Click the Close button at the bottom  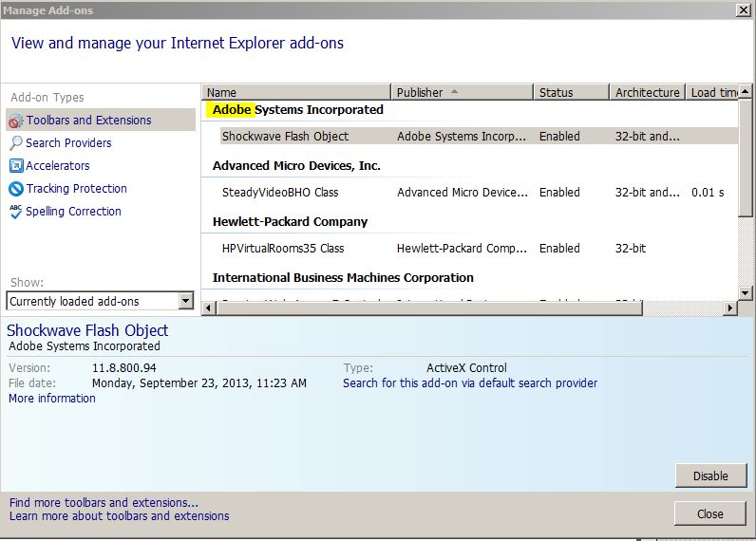710,514
